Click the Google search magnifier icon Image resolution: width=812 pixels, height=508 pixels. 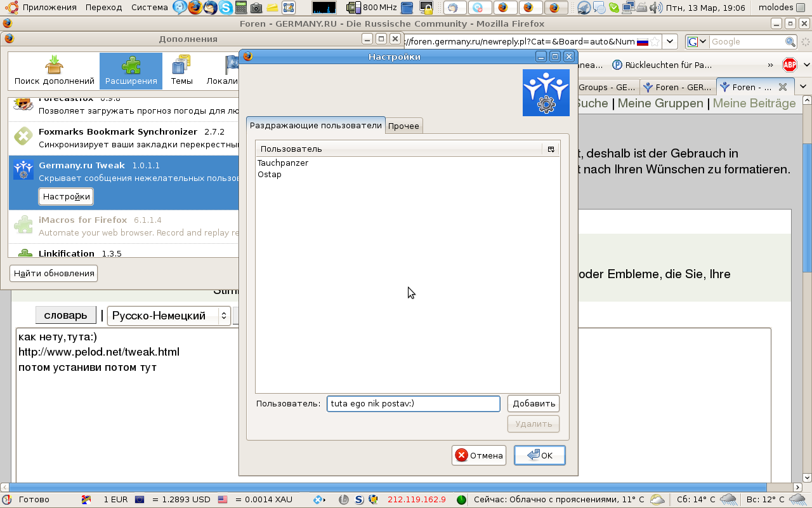[x=790, y=42]
